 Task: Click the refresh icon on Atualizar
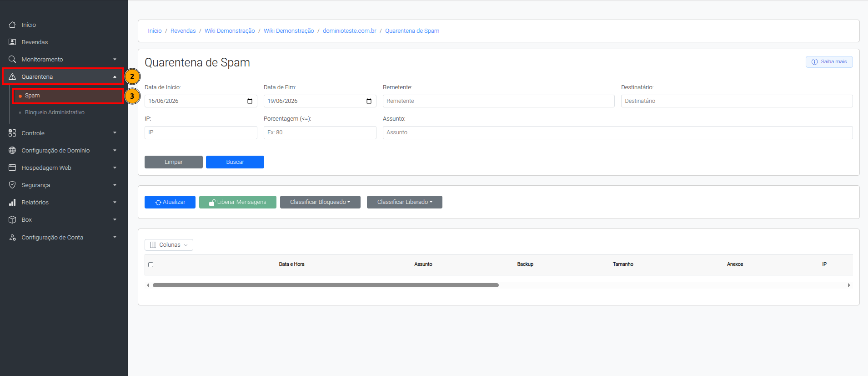tap(158, 203)
